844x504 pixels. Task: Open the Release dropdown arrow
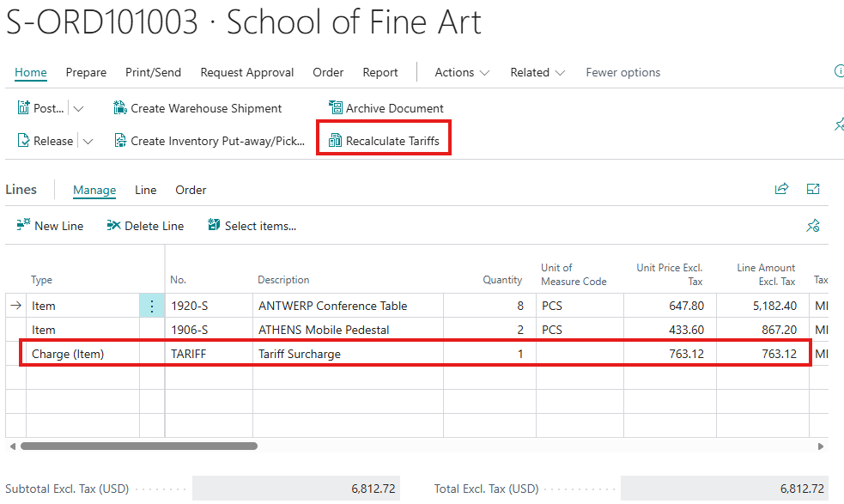[88, 142]
